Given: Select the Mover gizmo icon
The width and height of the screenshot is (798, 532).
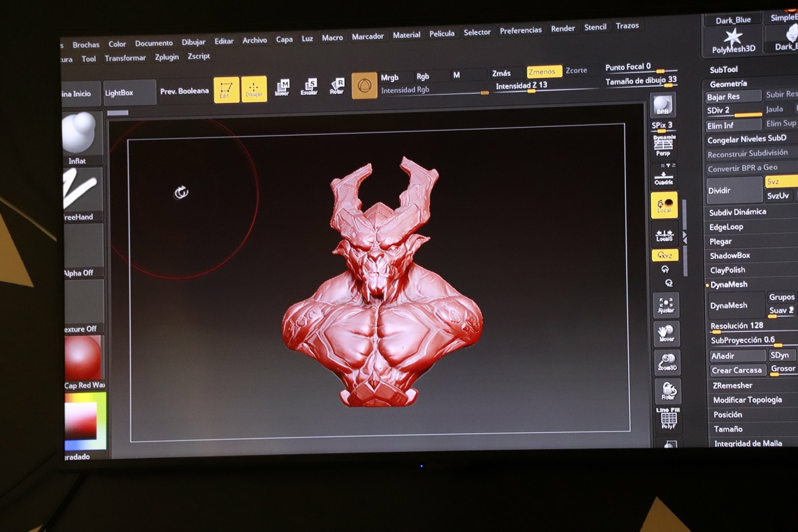Looking at the screenshot, I should tap(282, 87).
